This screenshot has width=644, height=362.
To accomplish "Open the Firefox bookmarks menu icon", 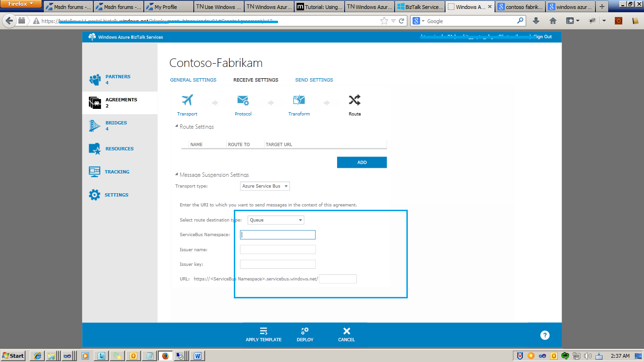I will tap(570, 21).
